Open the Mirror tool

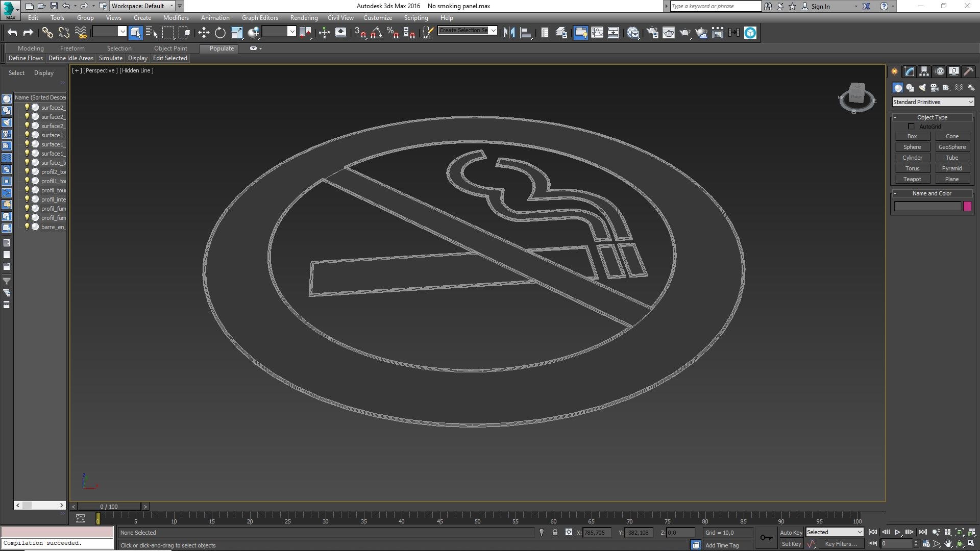[x=509, y=33]
